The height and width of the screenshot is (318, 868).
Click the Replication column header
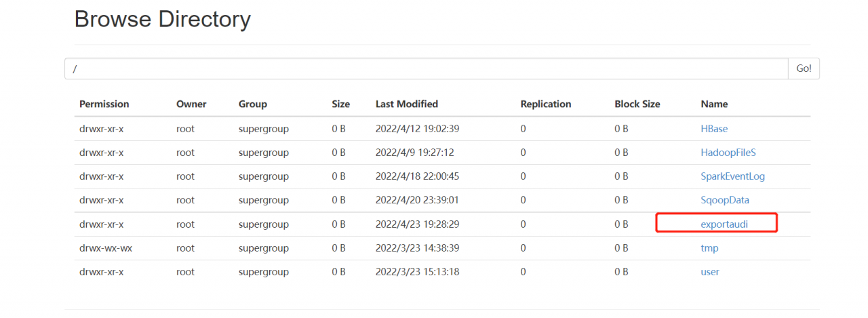[546, 104]
